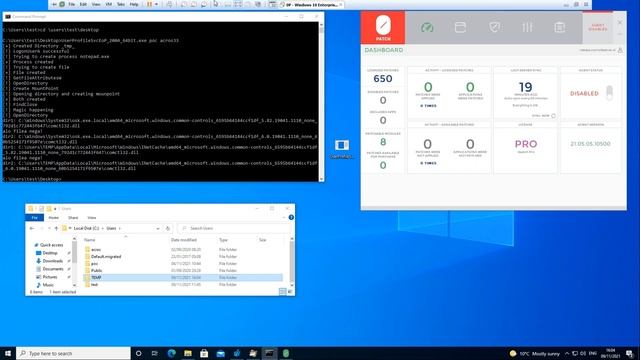Open Documents in navigation pane

coord(53,269)
